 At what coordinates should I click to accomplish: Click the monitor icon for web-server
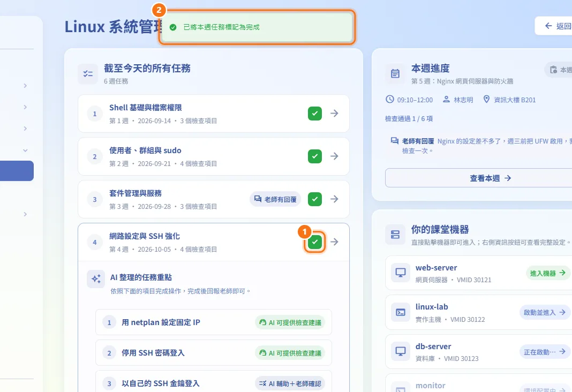pyautogui.click(x=401, y=273)
